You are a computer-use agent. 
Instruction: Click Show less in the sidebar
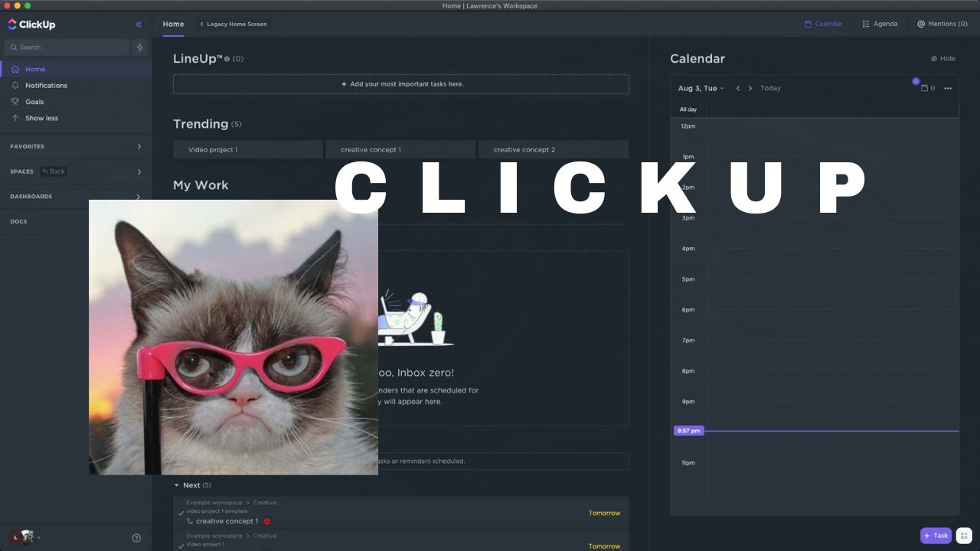pos(41,118)
